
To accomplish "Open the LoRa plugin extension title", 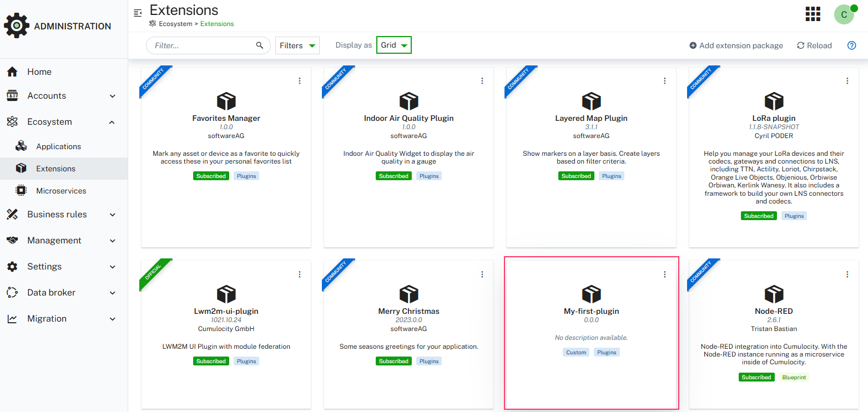I will click(x=774, y=118).
